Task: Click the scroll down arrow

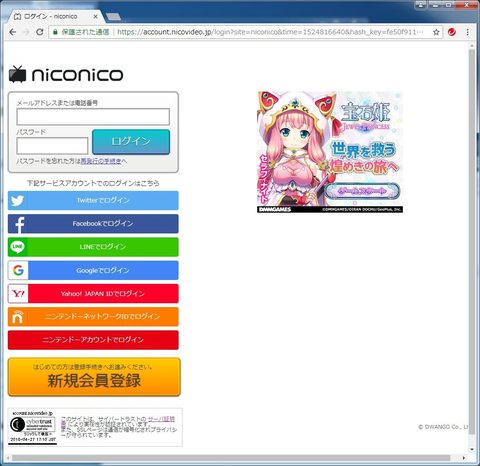Action: [471, 449]
